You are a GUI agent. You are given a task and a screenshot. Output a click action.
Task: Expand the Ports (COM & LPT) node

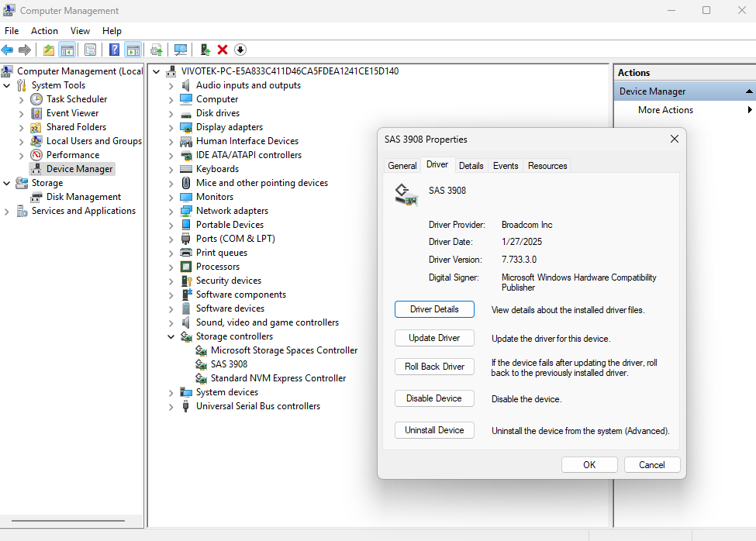(x=171, y=239)
